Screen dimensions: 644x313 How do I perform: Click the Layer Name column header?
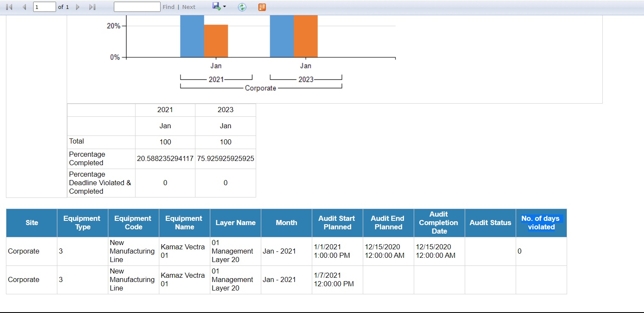pyautogui.click(x=235, y=223)
